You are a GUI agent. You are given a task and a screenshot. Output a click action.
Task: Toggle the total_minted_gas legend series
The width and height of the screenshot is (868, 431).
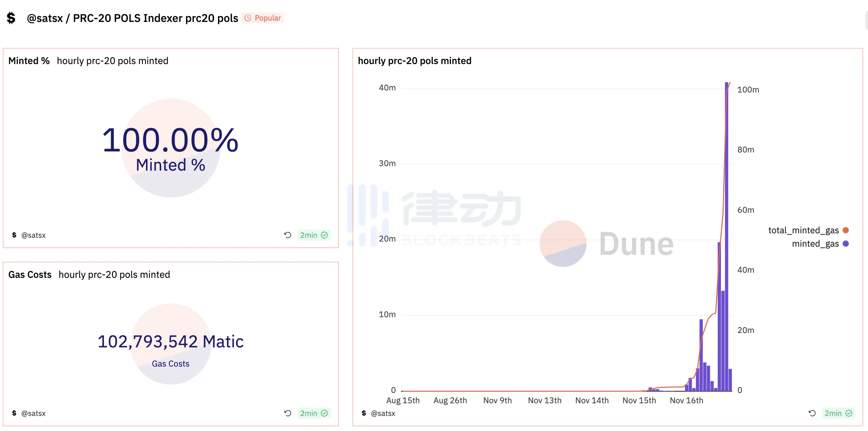pos(808,230)
